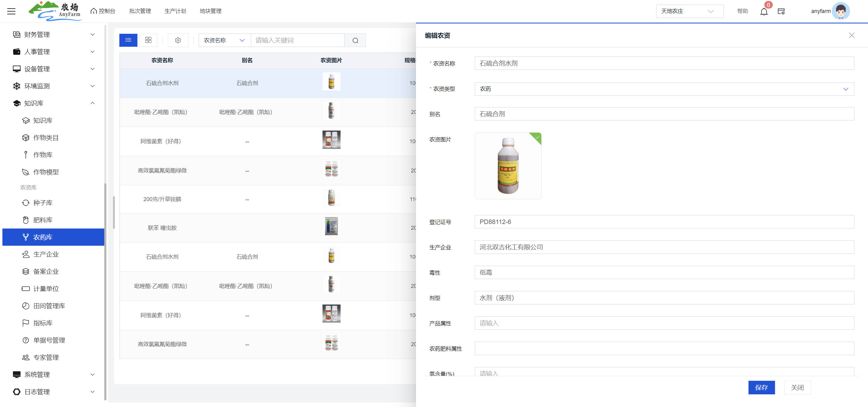868x407 pixels.
Task: Switch to list view
Action: pyautogui.click(x=128, y=40)
